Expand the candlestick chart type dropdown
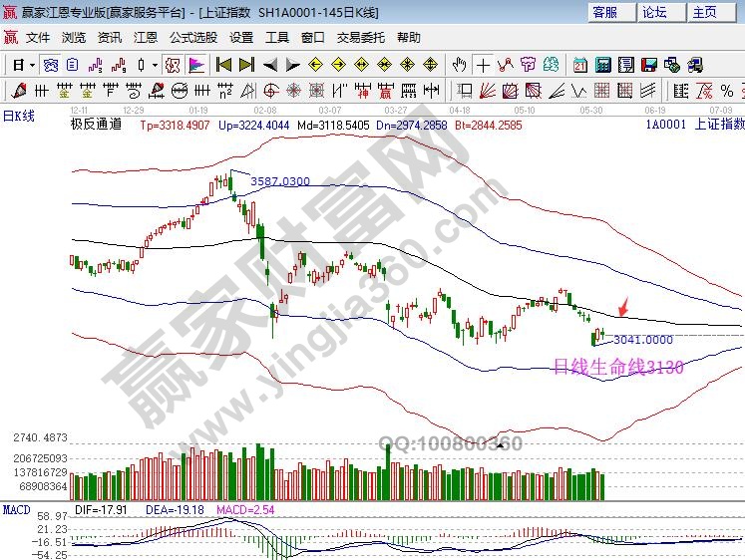The width and height of the screenshot is (745, 560). (x=154, y=65)
